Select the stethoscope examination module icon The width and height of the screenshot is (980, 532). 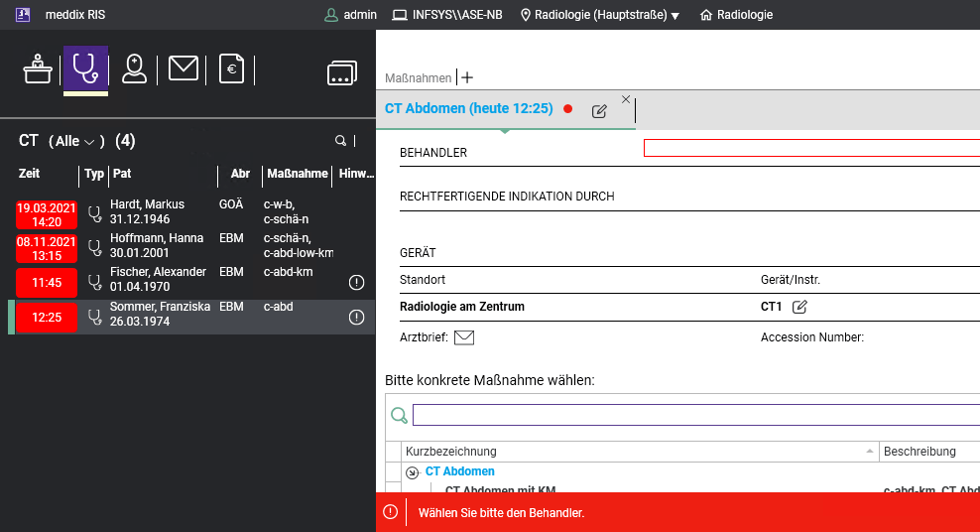[x=85, y=68]
